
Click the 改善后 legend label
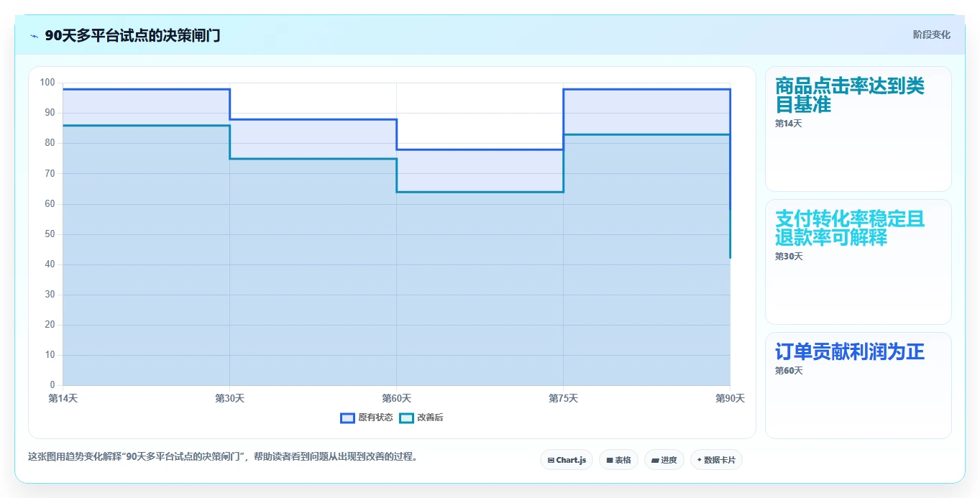pos(430,418)
